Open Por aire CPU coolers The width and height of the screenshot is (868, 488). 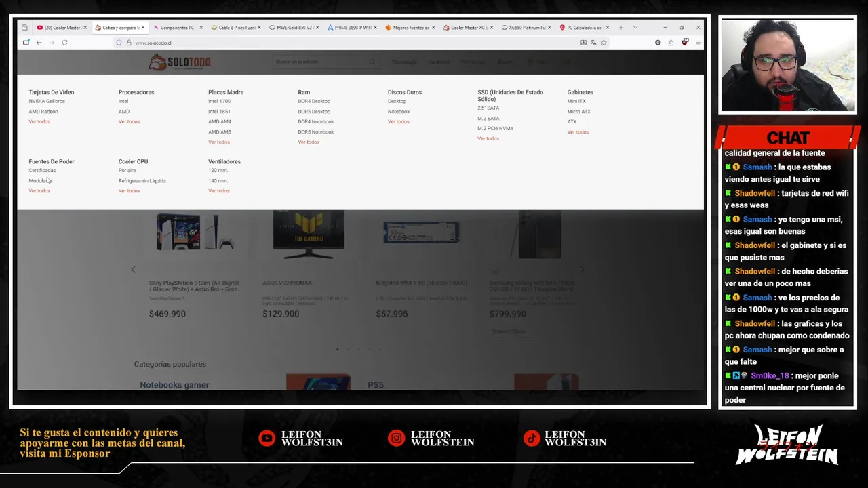click(127, 170)
